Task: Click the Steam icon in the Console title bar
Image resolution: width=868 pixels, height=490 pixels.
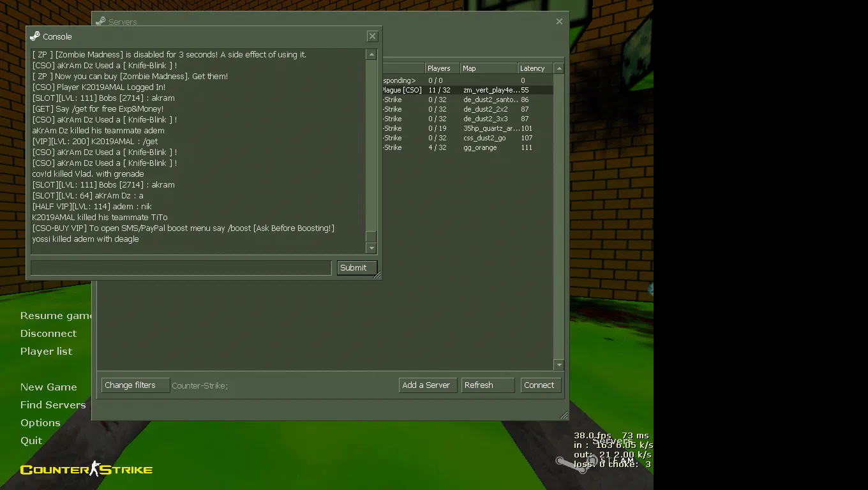Action: pos(34,36)
